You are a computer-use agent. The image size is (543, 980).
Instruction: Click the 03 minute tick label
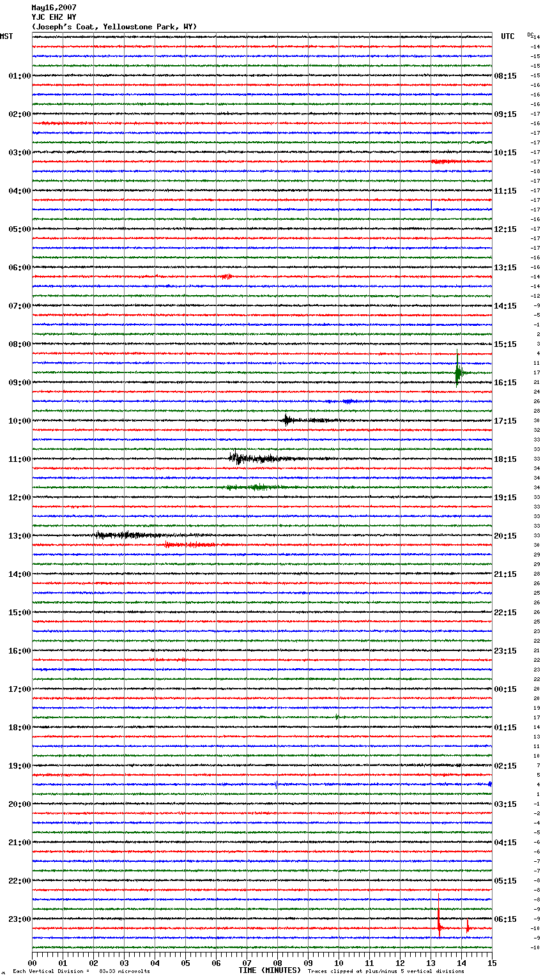pyautogui.click(x=124, y=963)
